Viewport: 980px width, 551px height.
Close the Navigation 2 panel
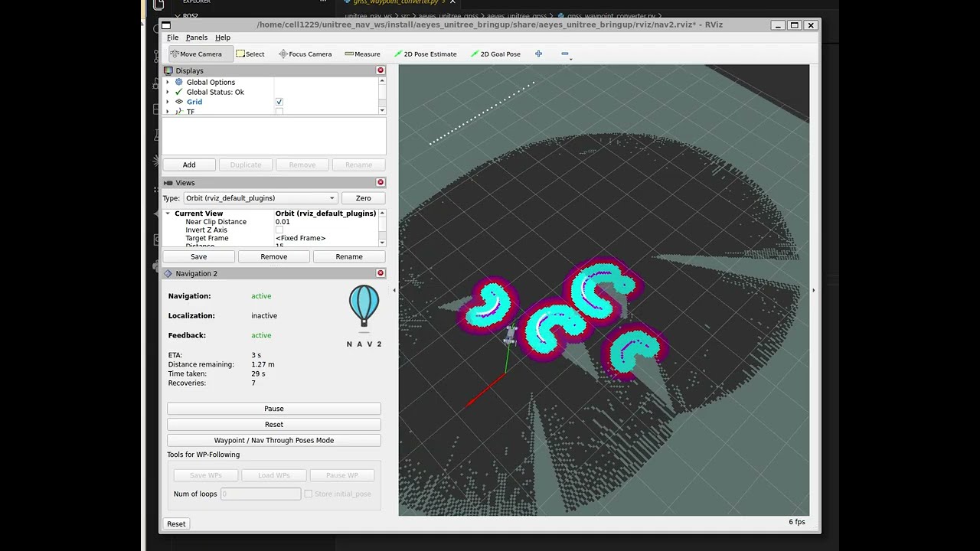(x=381, y=273)
